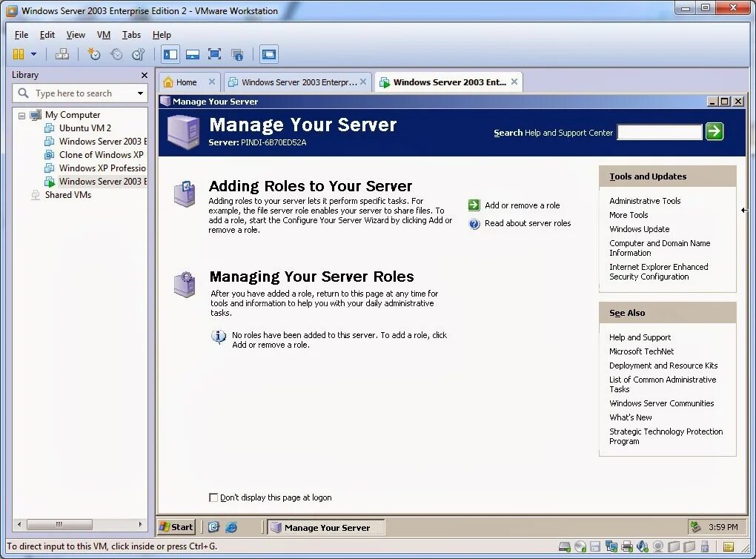Click the help icon beside Read about server roles
Screen dimensions: 756x559
tap(474, 224)
